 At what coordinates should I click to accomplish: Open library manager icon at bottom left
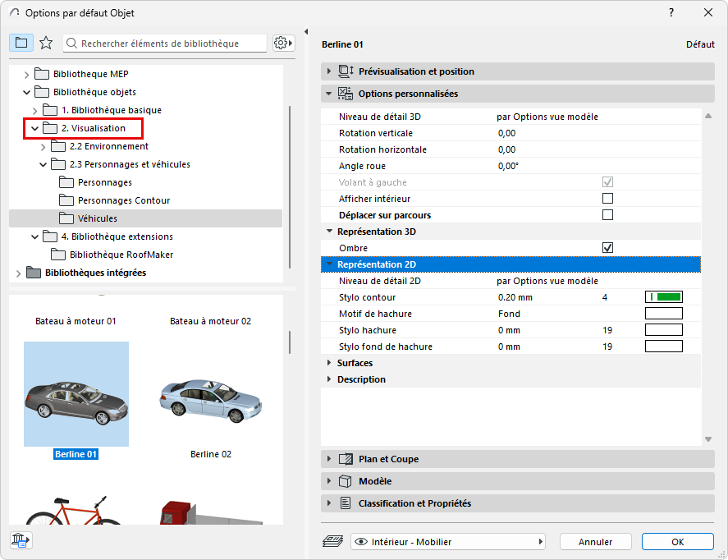tap(21, 539)
